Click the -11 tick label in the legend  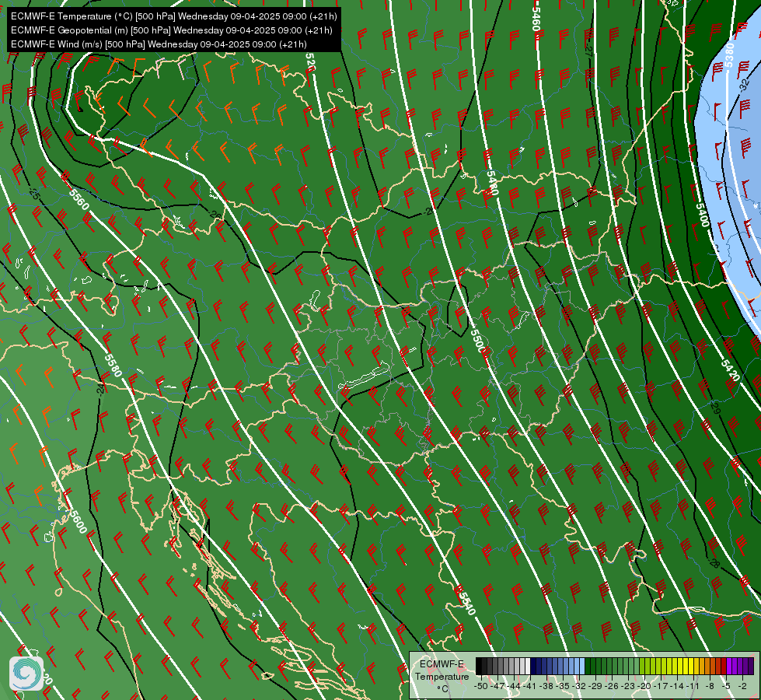[x=693, y=686]
